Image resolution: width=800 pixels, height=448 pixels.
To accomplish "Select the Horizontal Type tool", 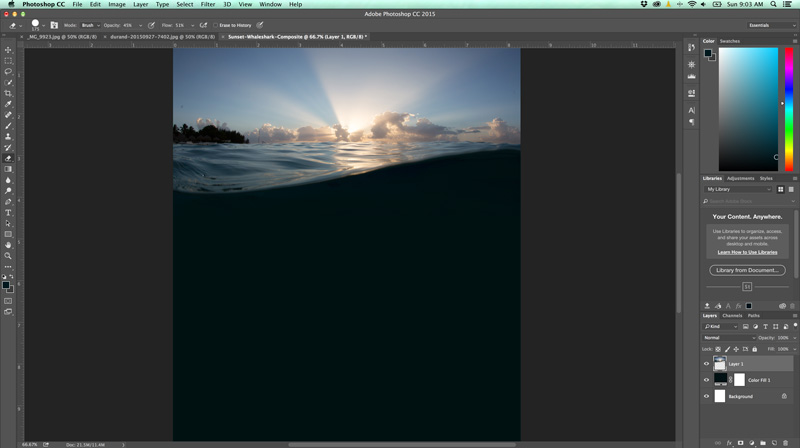I will (x=8, y=212).
